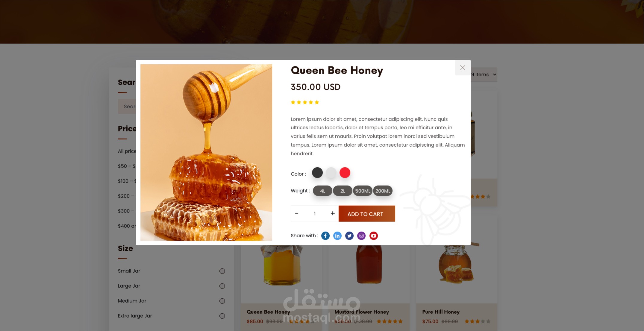644x331 pixels.
Task: Click the honey dipper product image
Action: (206, 153)
